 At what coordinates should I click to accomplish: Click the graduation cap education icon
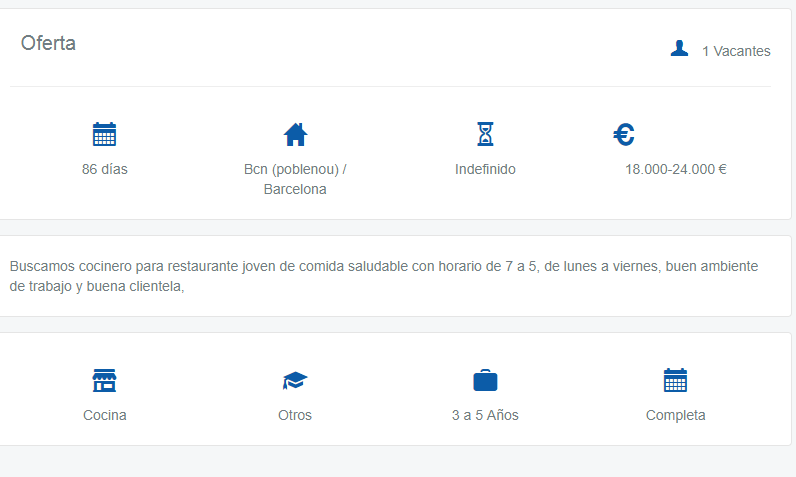click(295, 381)
